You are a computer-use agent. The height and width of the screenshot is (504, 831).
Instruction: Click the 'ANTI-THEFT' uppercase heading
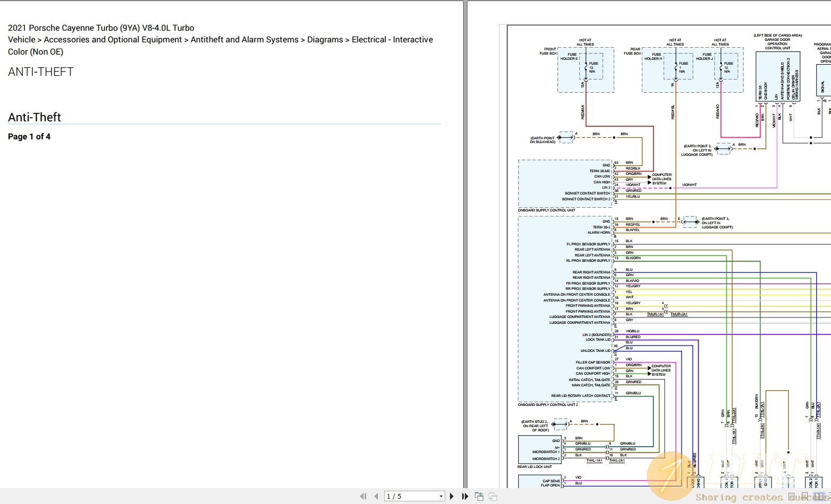[x=41, y=72]
